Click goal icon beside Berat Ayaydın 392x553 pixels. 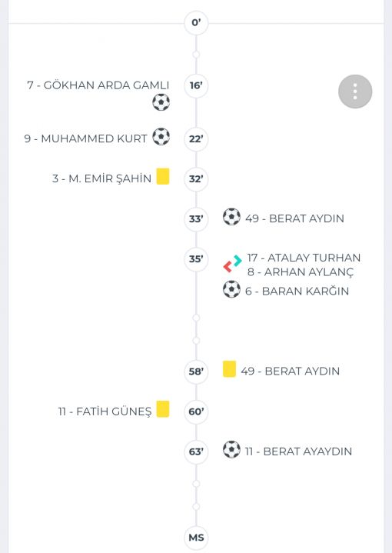(231, 449)
